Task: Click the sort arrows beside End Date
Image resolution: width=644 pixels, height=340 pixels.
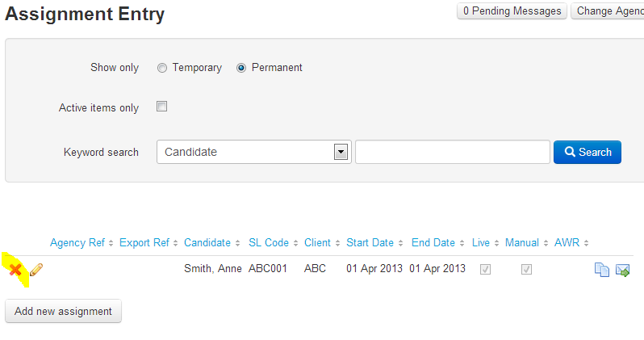Action: 462,243
